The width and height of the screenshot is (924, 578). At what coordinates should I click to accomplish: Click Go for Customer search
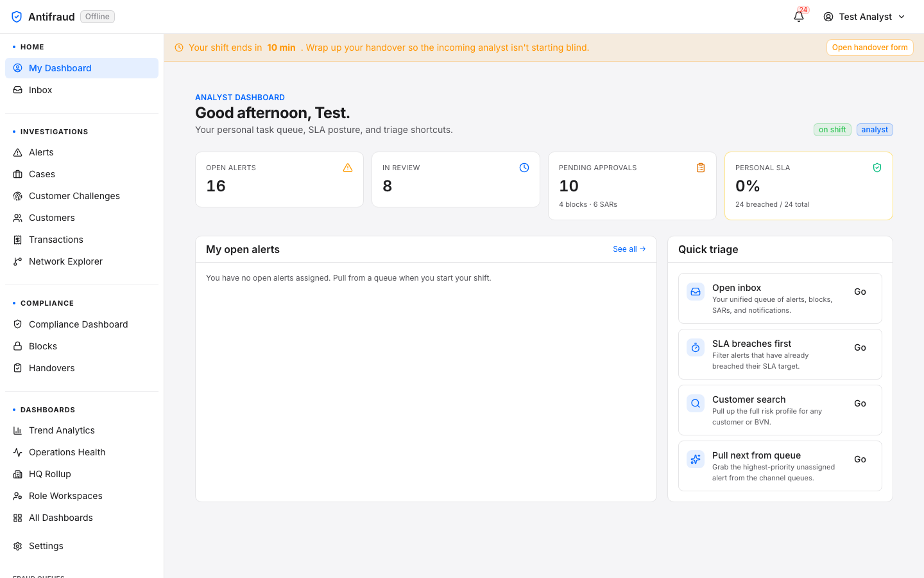click(860, 403)
